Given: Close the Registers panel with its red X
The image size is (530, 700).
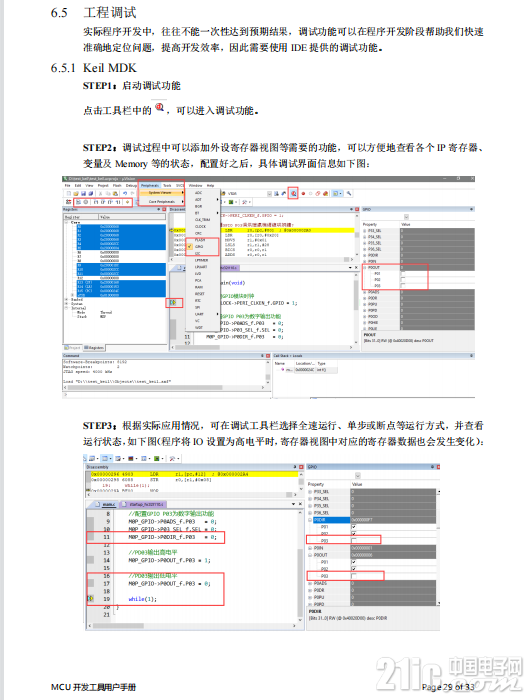Looking at the screenshot, I should pos(164,209).
